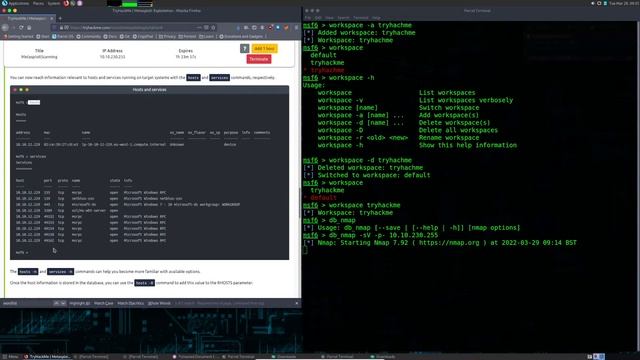
Task: Click the orange extension icon in Firefox toolbar
Action: click(x=287, y=28)
